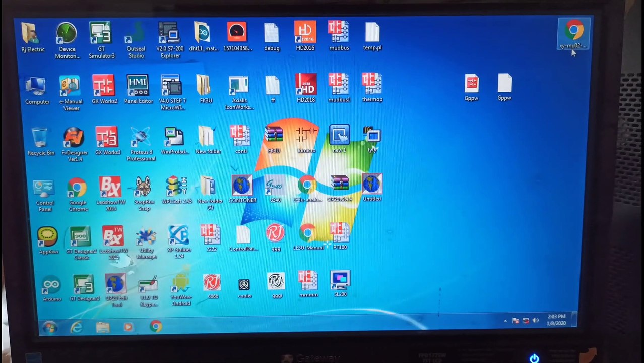Select the new1 desktop icon
The image size is (644, 363).
click(x=339, y=139)
